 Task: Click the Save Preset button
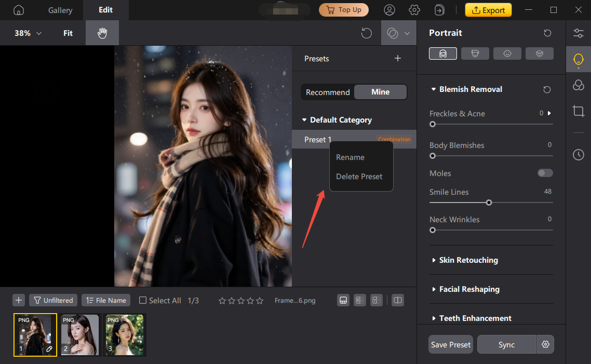coord(450,344)
